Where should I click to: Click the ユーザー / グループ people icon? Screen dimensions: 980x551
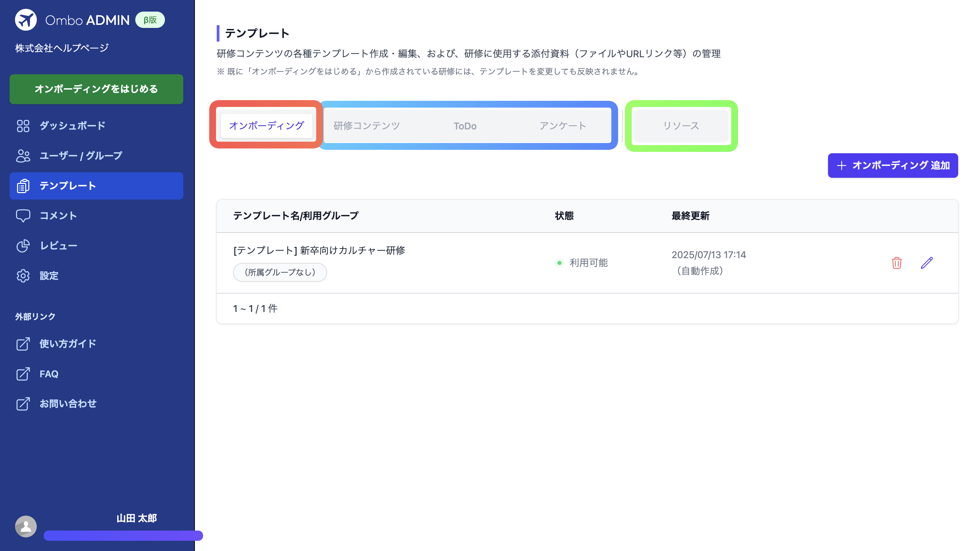pos(23,156)
